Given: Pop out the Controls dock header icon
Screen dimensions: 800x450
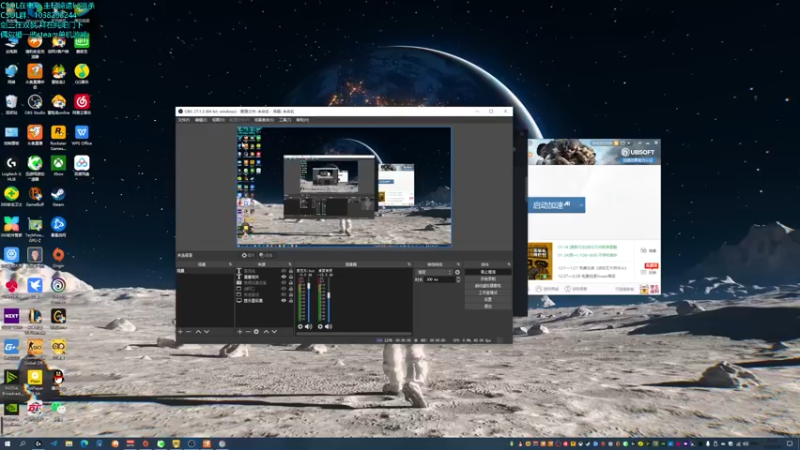Looking at the screenshot, I should pyautogui.click(x=509, y=264).
